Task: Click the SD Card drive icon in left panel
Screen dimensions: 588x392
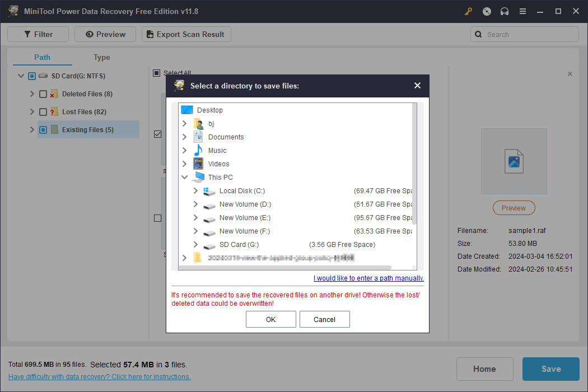Action: tap(43, 76)
